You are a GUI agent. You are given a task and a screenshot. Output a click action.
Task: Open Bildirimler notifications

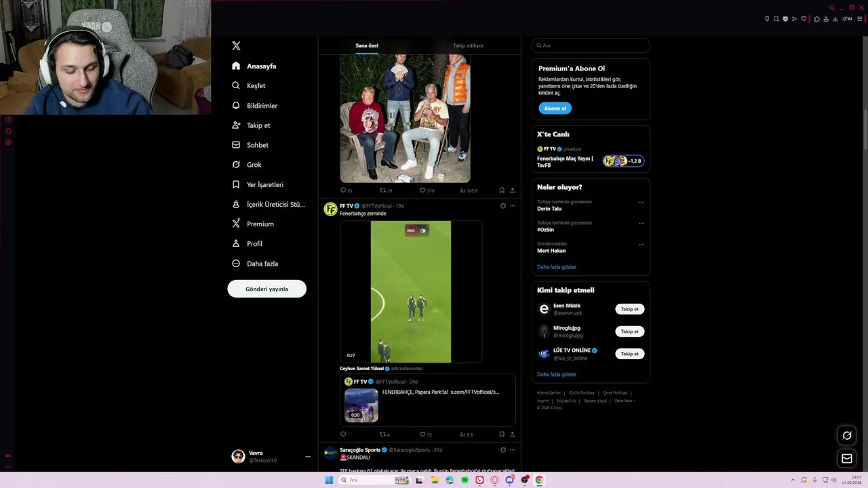point(255,106)
